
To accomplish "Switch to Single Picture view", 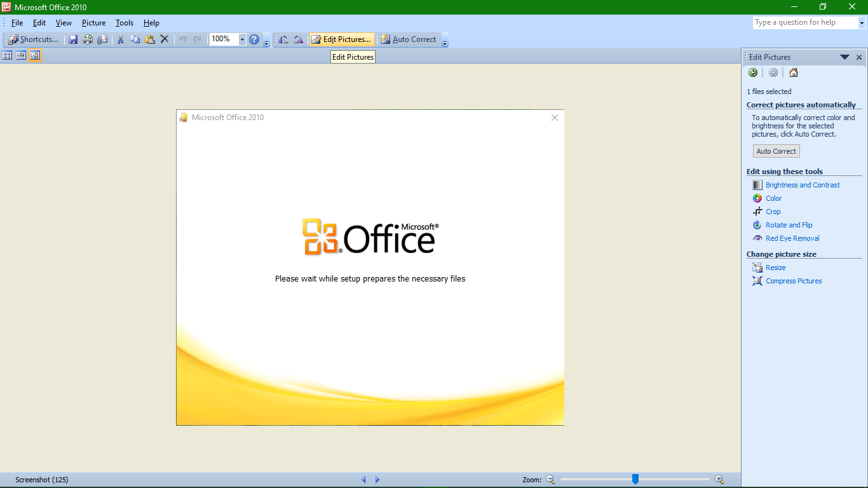I will (x=35, y=56).
